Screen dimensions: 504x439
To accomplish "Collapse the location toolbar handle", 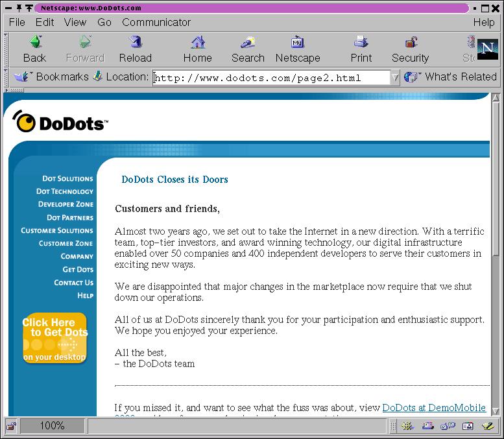I will [6, 77].
